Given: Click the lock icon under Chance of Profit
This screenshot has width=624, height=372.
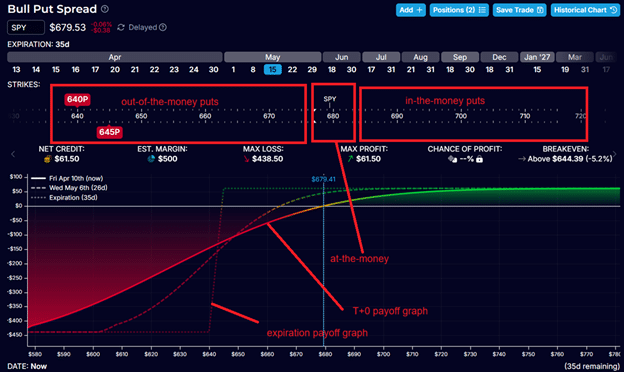Looking at the screenshot, I should tap(480, 159).
